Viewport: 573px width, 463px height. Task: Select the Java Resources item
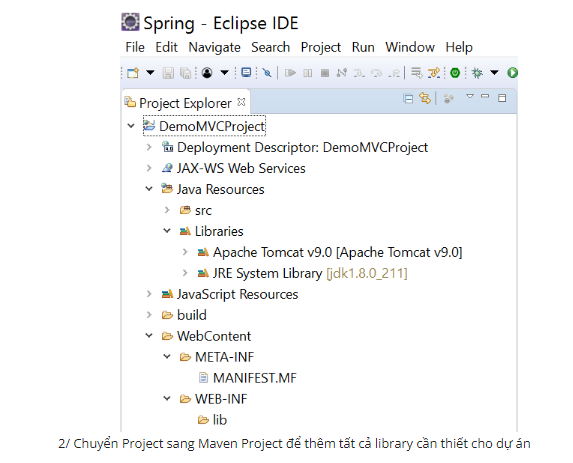tap(213, 189)
